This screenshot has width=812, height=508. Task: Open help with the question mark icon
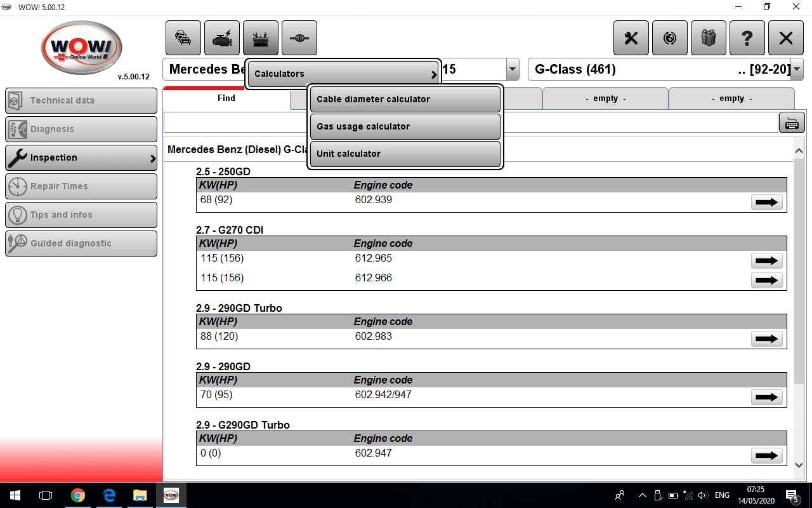pyautogui.click(x=747, y=38)
